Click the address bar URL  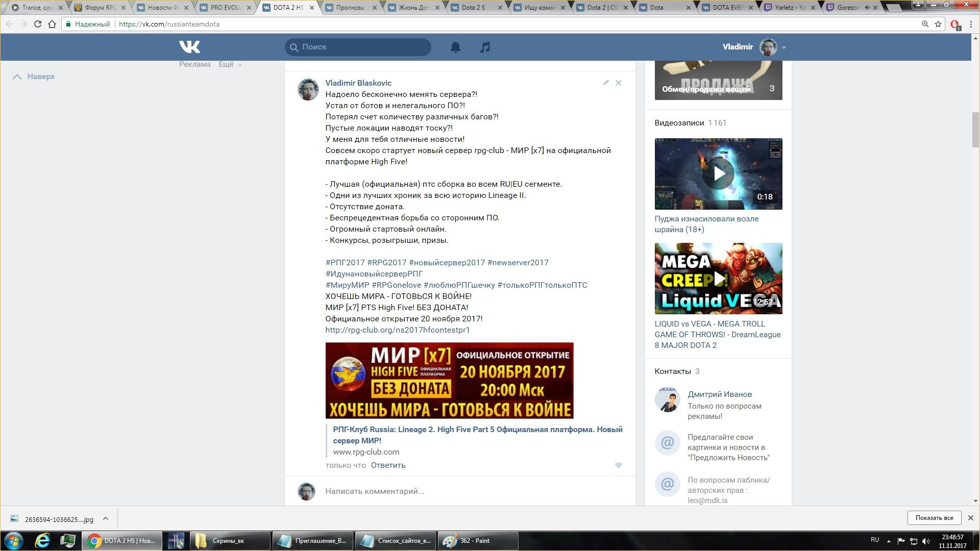click(169, 24)
